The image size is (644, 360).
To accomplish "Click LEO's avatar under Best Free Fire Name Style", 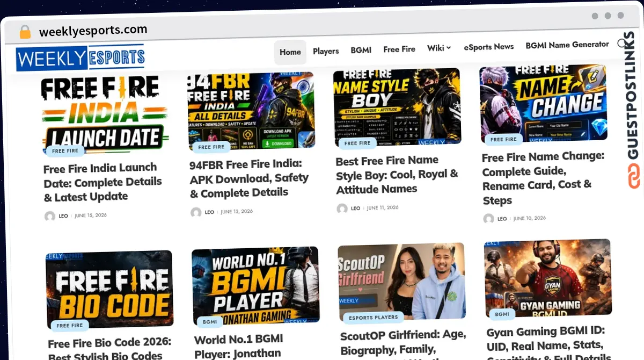I will pos(342,208).
